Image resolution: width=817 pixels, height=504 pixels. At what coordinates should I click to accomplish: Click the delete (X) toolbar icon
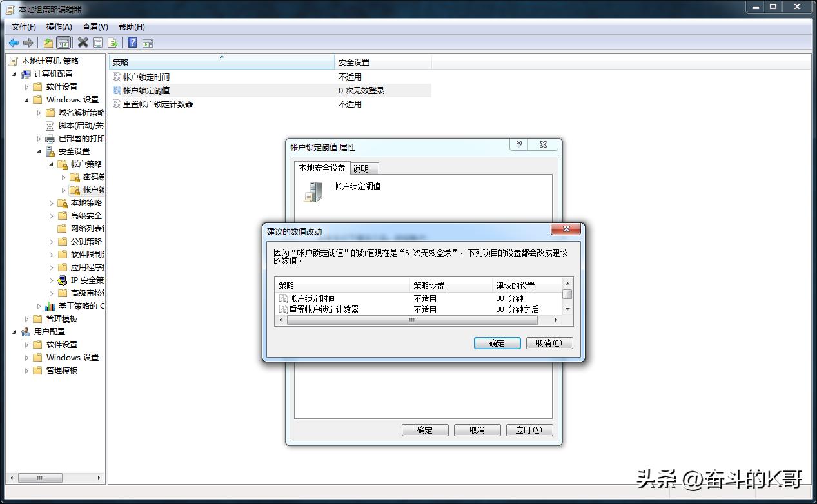82,43
